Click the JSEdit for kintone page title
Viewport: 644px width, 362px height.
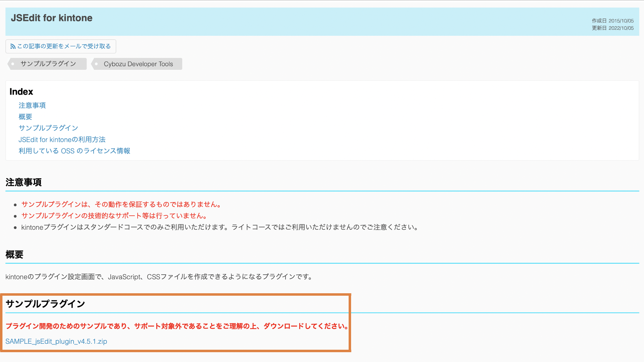[x=52, y=18]
